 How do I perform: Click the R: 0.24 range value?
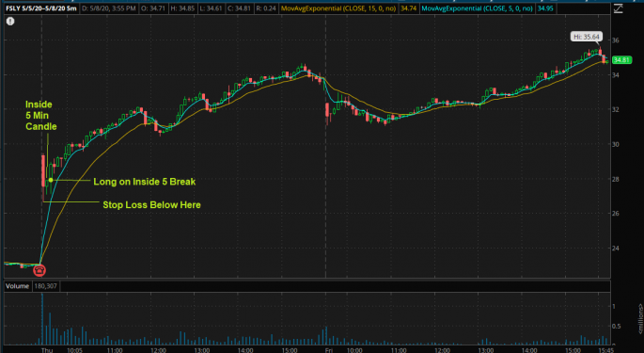265,8
